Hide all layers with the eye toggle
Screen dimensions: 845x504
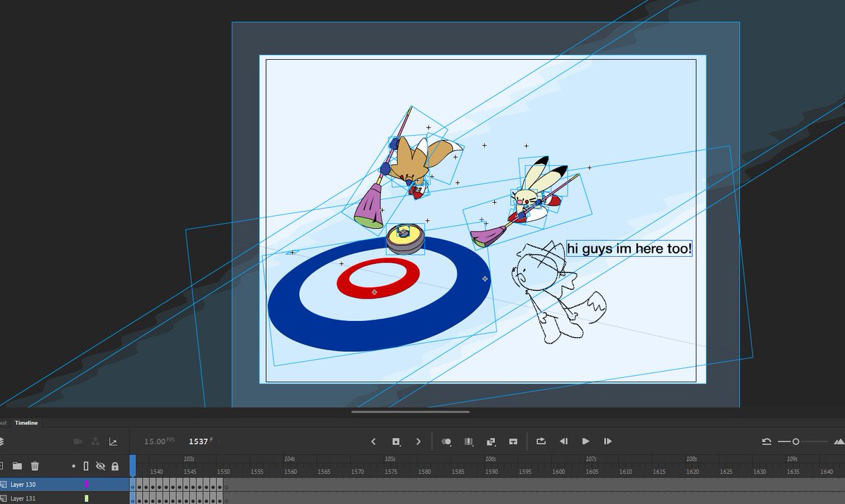click(99, 465)
